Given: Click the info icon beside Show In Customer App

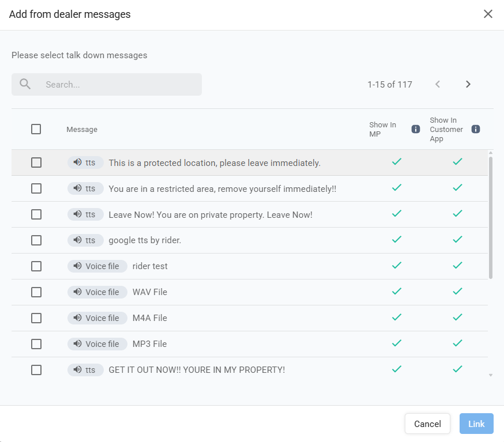Looking at the screenshot, I should pyautogui.click(x=475, y=129).
